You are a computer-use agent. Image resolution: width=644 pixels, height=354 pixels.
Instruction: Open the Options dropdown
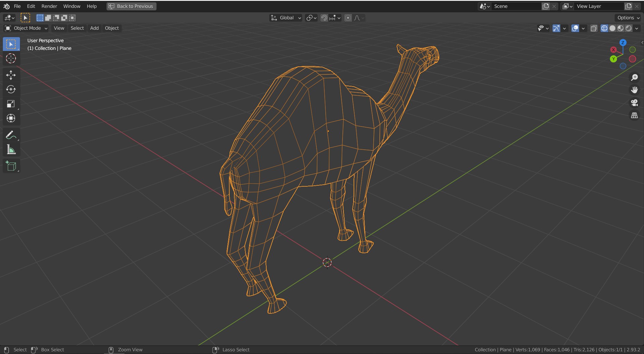coord(628,18)
